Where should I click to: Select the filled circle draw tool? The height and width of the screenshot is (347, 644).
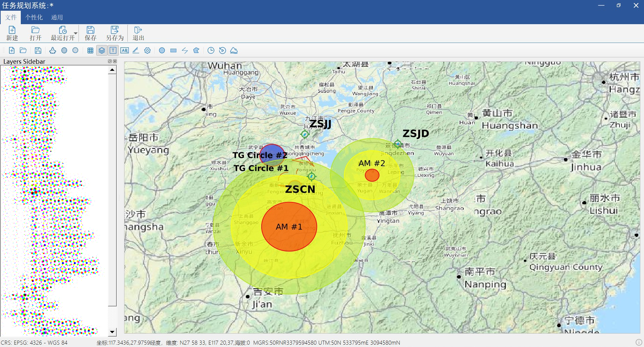click(162, 50)
